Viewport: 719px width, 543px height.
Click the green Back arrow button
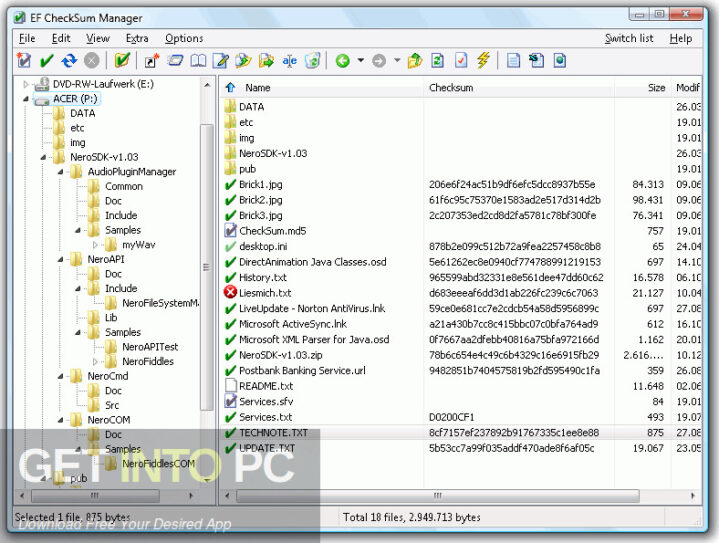coord(343,60)
